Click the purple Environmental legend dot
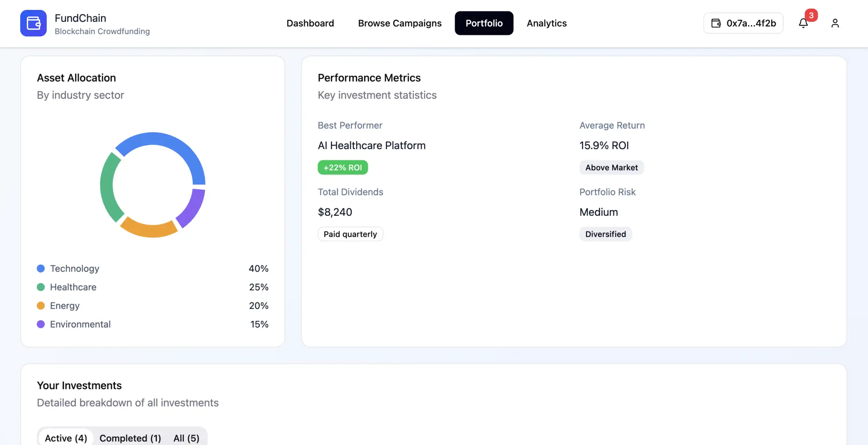This screenshot has width=868, height=445. (x=41, y=324)
